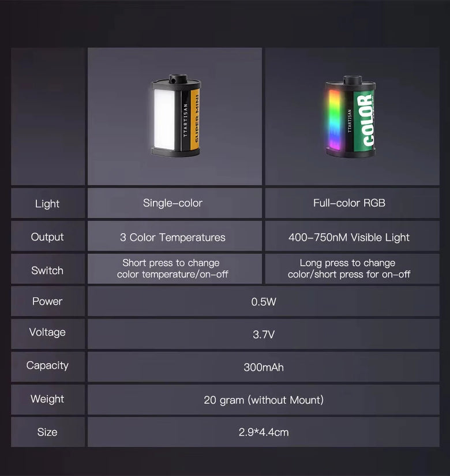Select the Light row label
This screenshot has height=476, width=450.
47,204
